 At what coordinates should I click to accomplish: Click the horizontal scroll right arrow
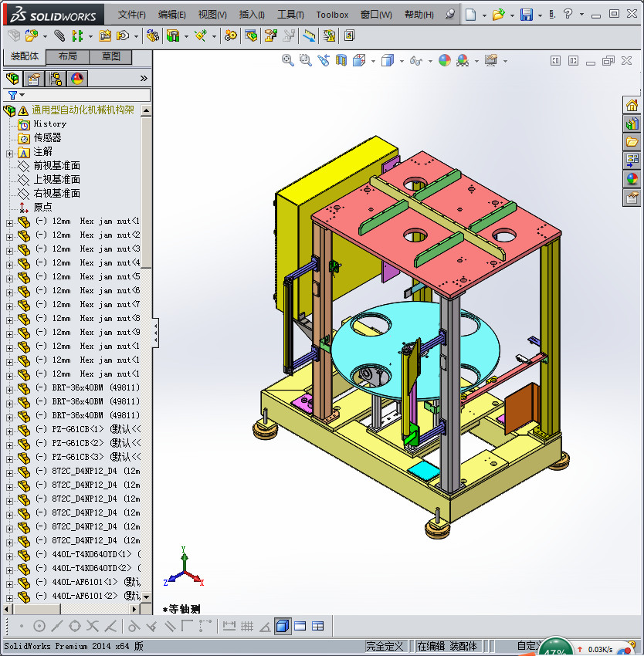[x=134, y=609]
